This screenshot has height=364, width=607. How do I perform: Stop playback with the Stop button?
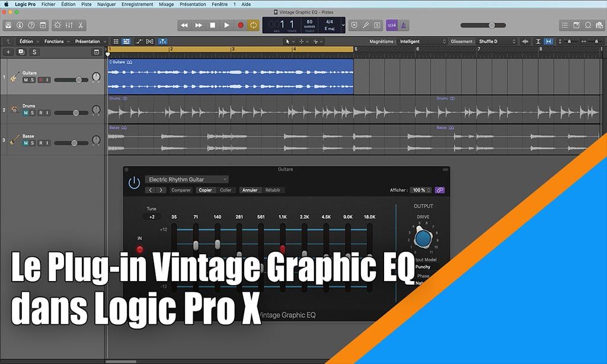(213, 25)
